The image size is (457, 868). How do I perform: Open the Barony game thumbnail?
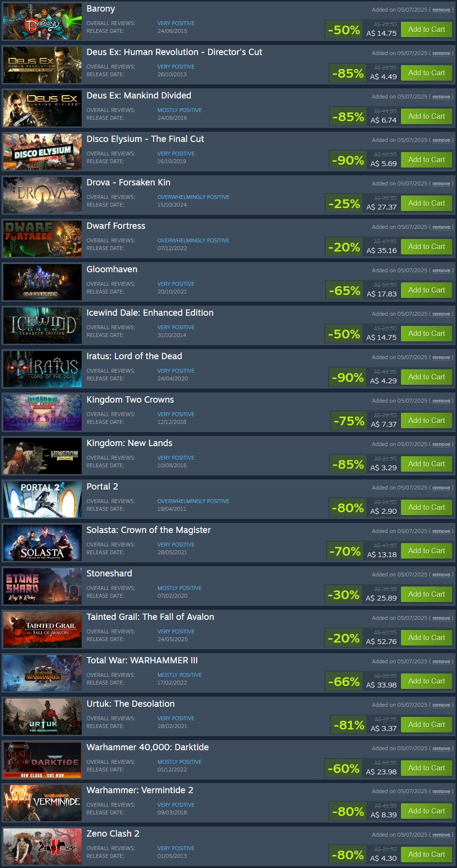pyautogui.click(x=43, y=22)
